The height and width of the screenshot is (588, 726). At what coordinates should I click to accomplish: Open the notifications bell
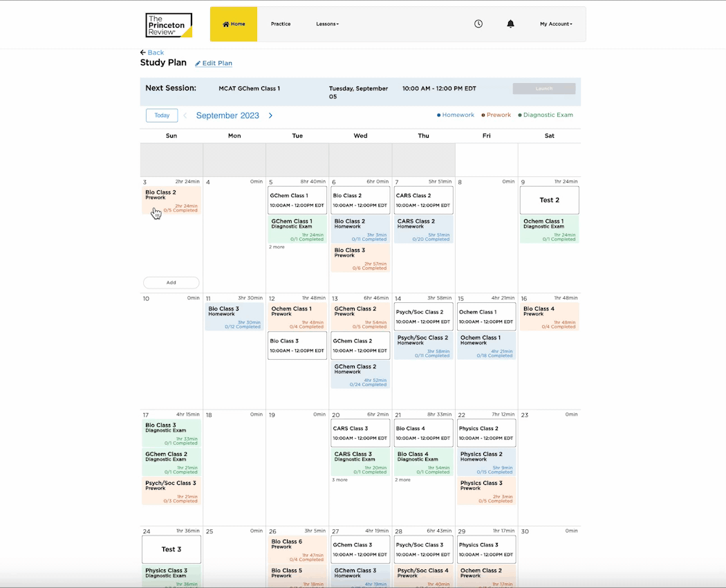511,24
